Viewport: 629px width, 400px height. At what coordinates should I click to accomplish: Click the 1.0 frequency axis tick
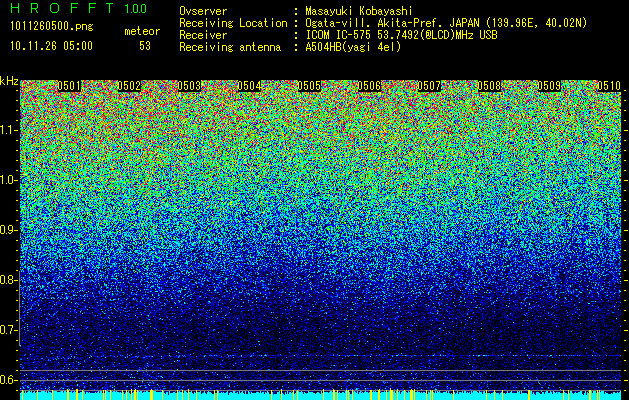[9, 180]
